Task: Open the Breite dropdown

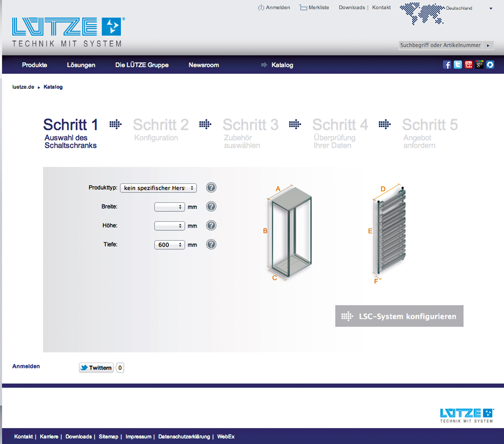Action: coord(169,207)
